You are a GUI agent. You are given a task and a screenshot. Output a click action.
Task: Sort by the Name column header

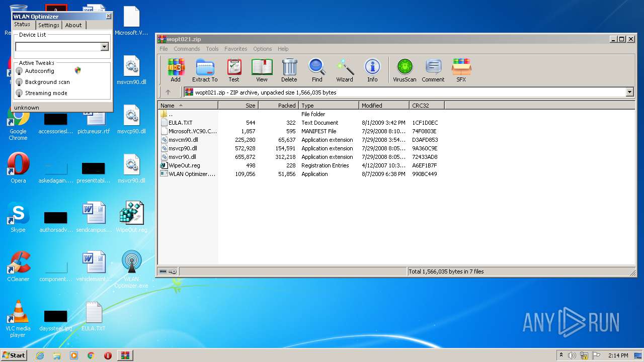[188, 105]
